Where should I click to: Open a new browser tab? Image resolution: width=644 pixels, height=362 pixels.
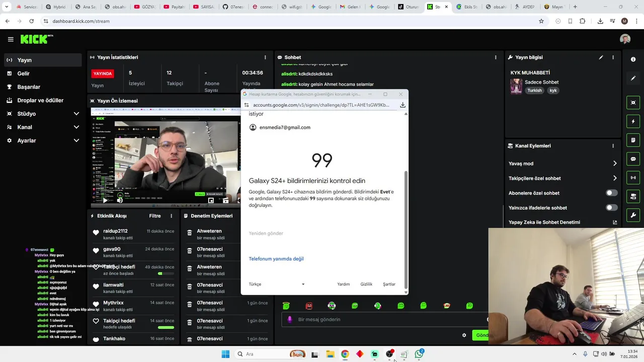(x=575, y=7)
